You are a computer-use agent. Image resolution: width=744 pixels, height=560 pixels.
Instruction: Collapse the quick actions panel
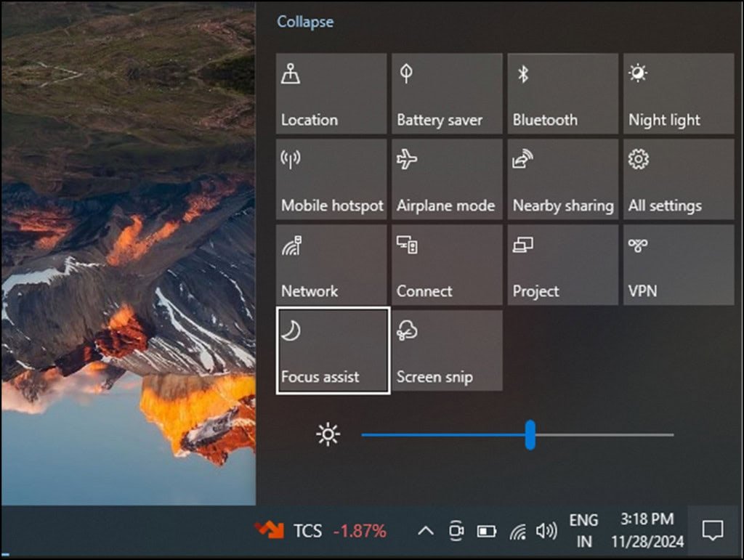pyautogui.click(x=305, y=22)
